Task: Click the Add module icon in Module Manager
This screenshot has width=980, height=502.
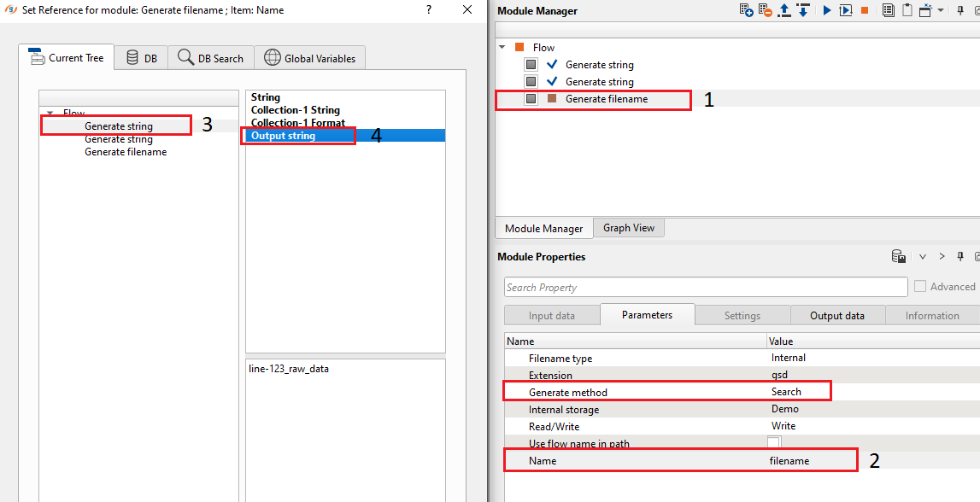Action: 747,11
